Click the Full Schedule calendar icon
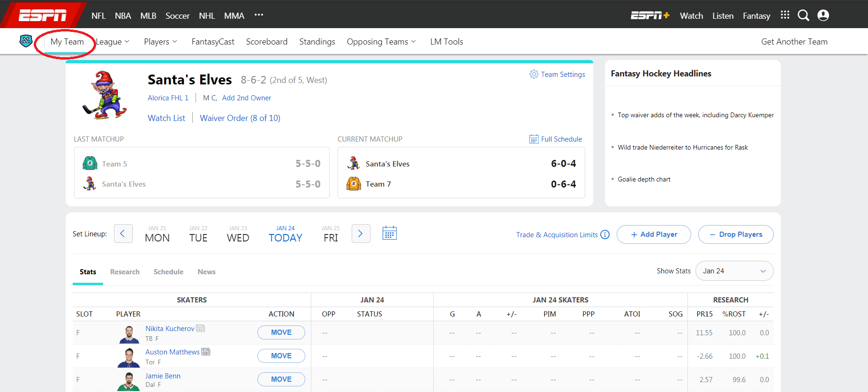This screenshot has width=868, height=392. pos(534,139)
